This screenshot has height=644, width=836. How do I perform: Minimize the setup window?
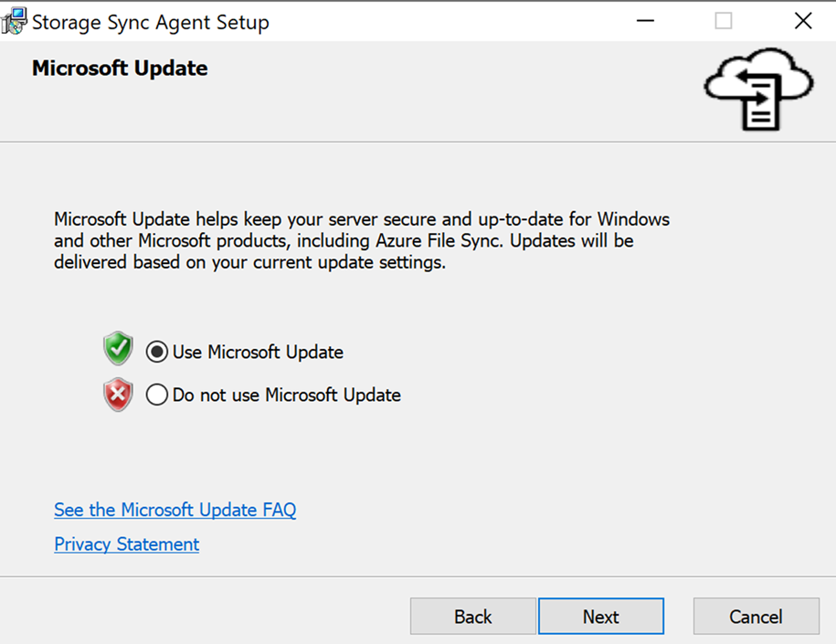click(645, 20)
